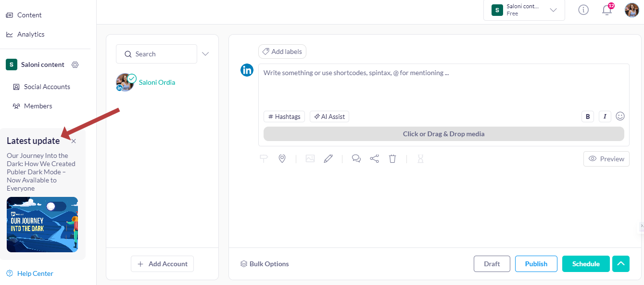
Task: Toggle bold formatting in the composer
Action: coord(587,116)
